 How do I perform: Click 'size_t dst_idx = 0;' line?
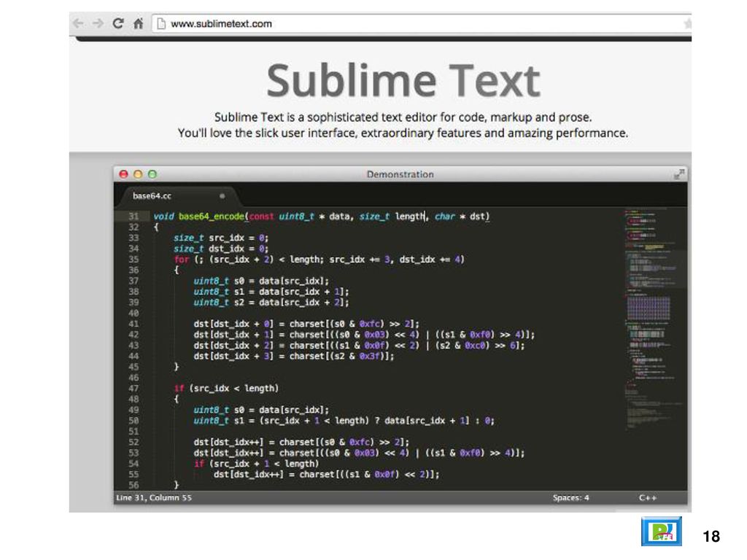[221, 249]
